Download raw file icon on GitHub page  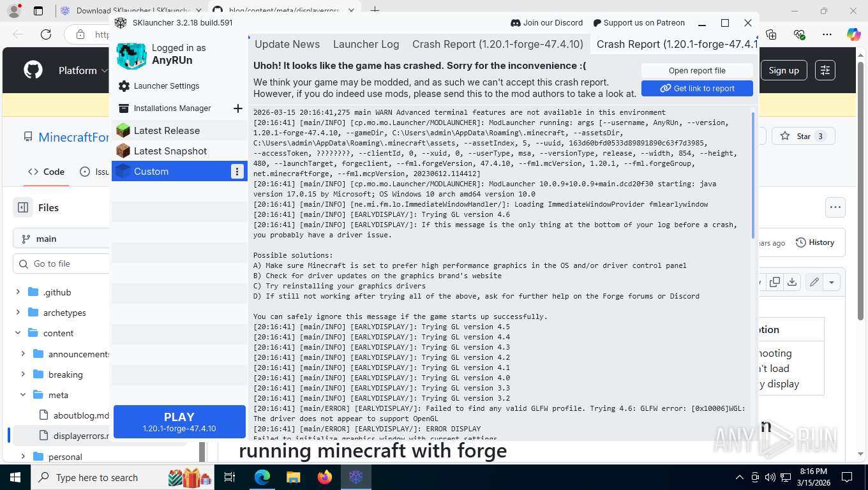tap(792, 282)
